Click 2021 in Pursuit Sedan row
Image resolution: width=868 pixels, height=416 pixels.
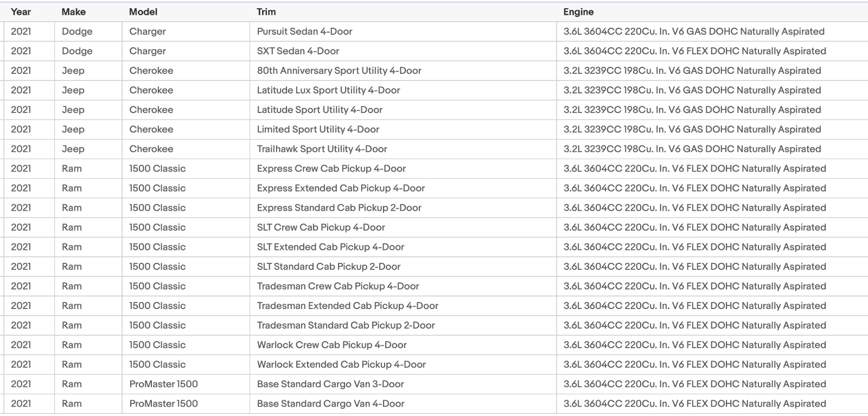point(21,31)
